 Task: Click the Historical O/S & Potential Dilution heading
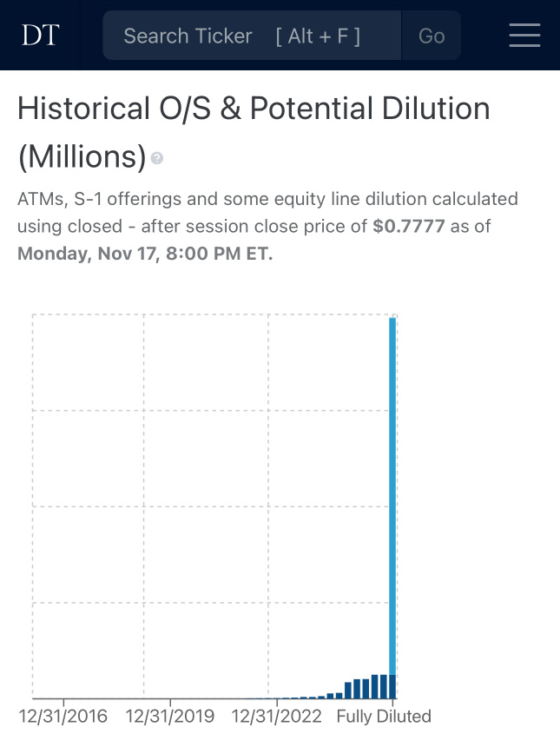pos(254,109)
